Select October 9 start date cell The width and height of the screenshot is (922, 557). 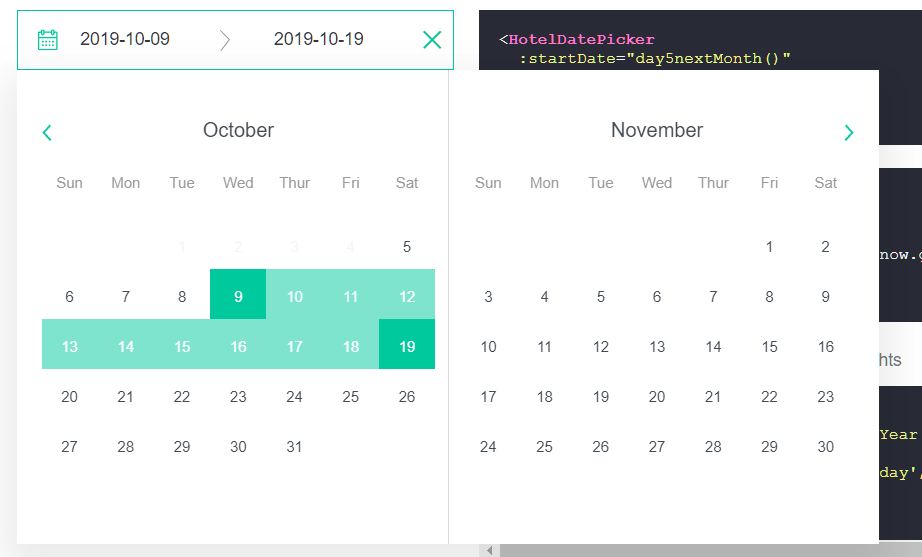point(238,294)
